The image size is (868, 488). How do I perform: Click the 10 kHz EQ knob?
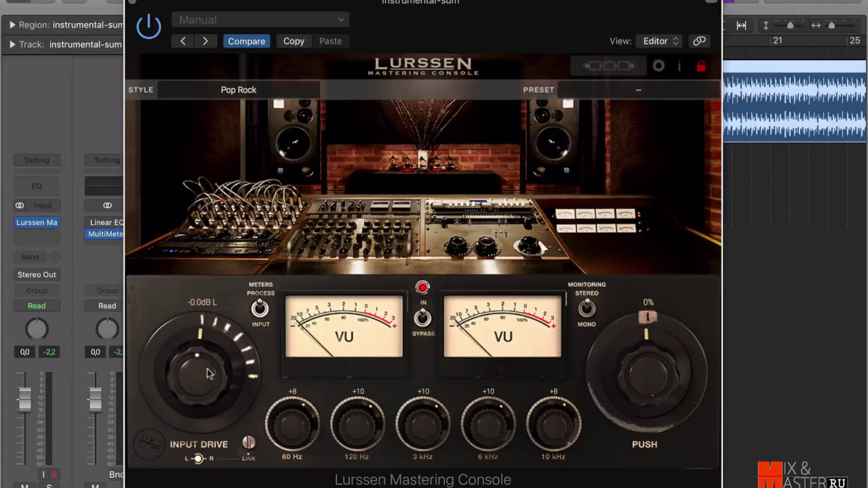[553, 424]
